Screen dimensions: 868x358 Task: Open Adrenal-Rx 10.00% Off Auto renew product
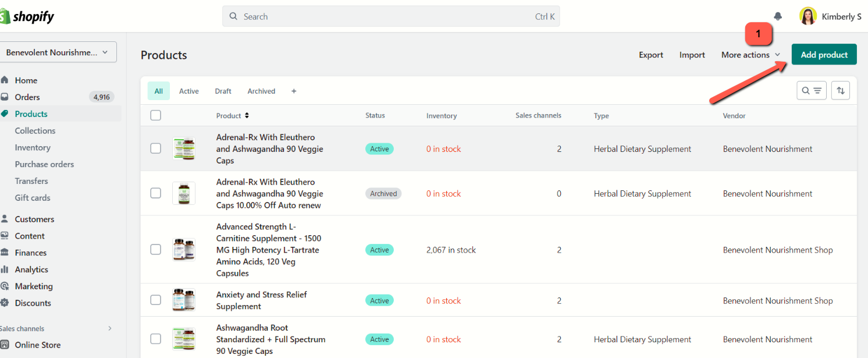[x=270, y=194]
